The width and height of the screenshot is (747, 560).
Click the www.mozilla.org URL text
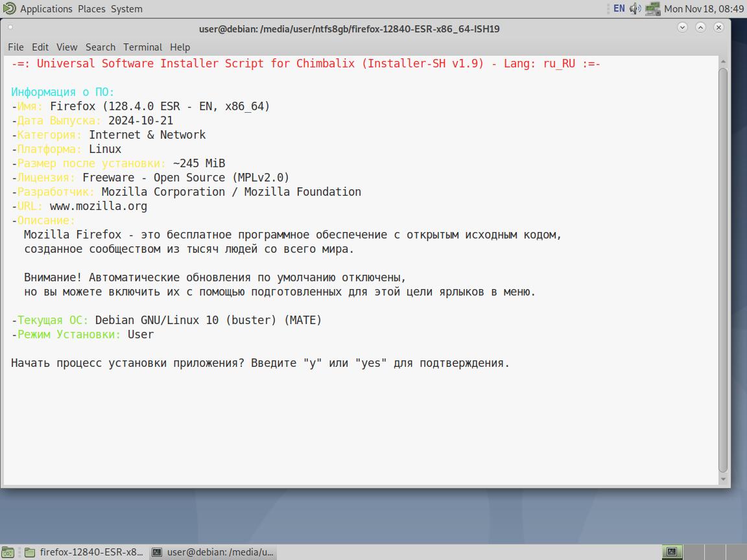tap(98, 206)
